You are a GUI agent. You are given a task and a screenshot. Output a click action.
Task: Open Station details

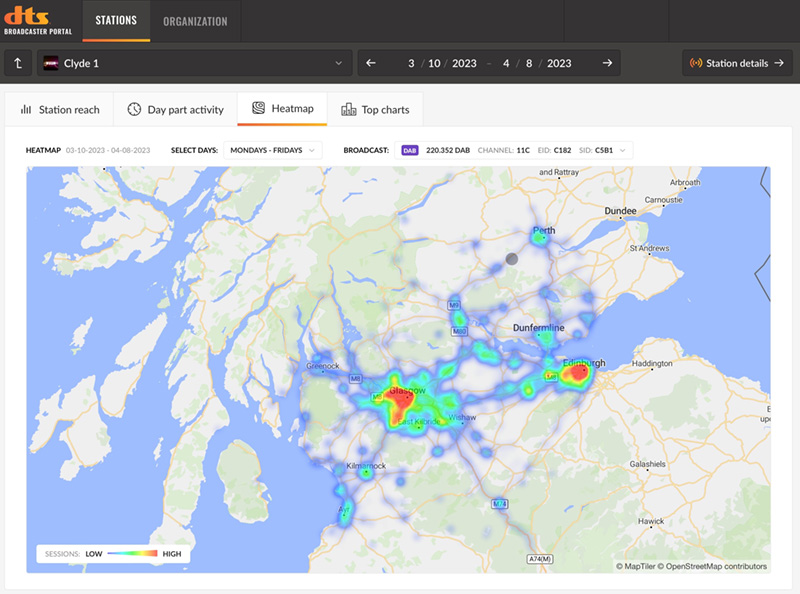point(737,63)
